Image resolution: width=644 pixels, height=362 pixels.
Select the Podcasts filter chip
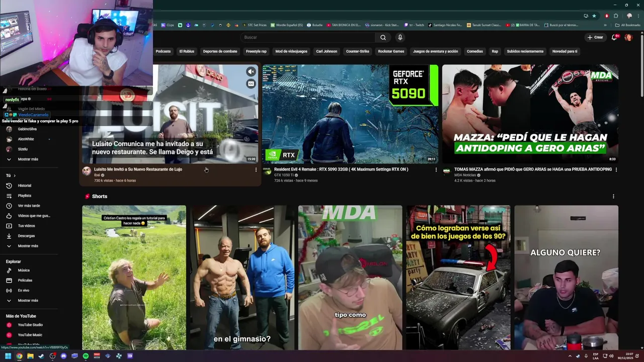click(163, 51)
